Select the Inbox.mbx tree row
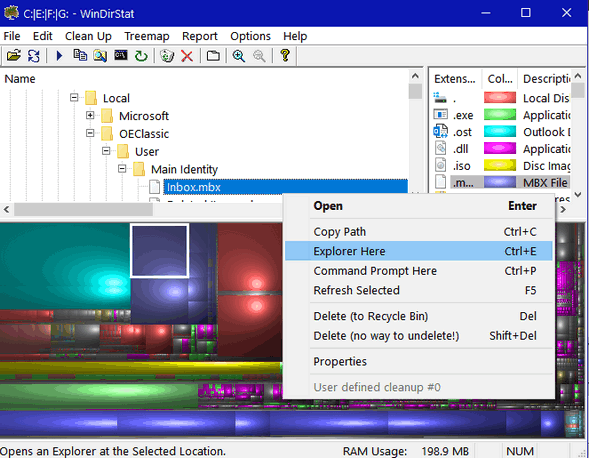589x458 pixels. tap(285, 187)
